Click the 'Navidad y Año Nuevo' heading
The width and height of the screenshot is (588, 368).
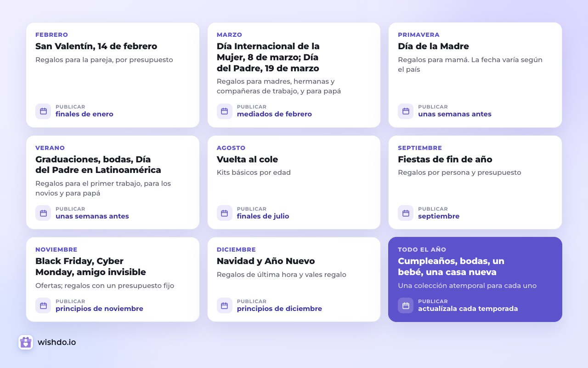point(266,261)
